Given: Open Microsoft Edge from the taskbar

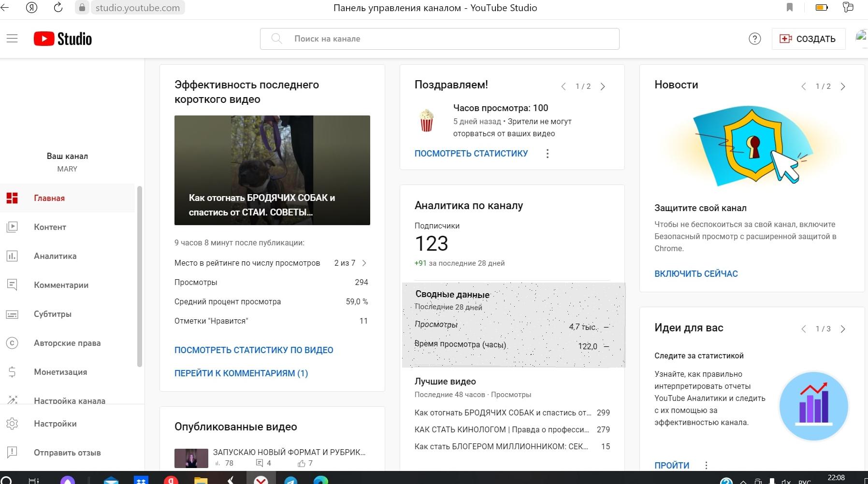Looking at the screenshot, I should [x=320, y=480].
